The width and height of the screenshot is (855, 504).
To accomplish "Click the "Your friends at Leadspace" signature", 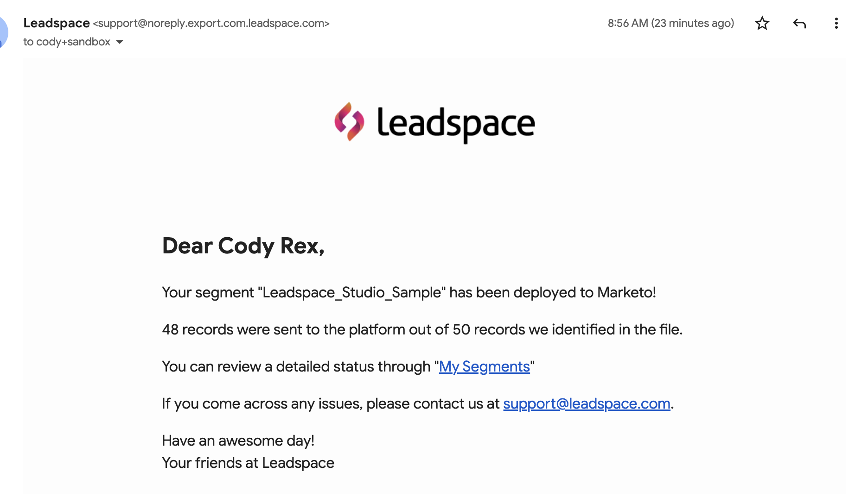I will click(248, 463).
